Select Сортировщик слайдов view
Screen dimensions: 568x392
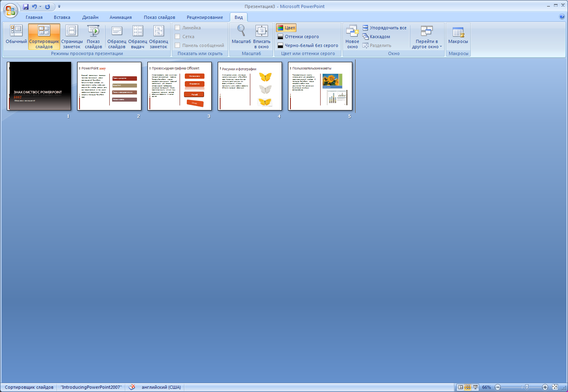click(44, 37)
